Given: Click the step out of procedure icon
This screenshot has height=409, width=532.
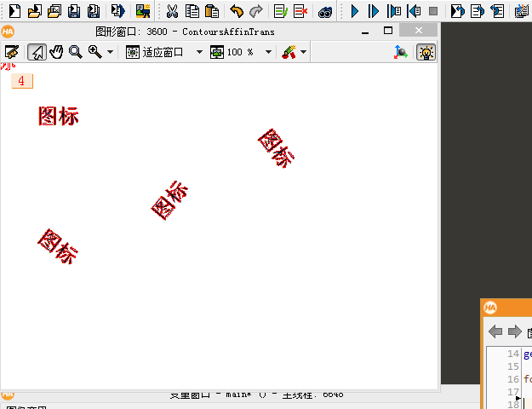Looking at the screenshot, I should tap(497, 11).
